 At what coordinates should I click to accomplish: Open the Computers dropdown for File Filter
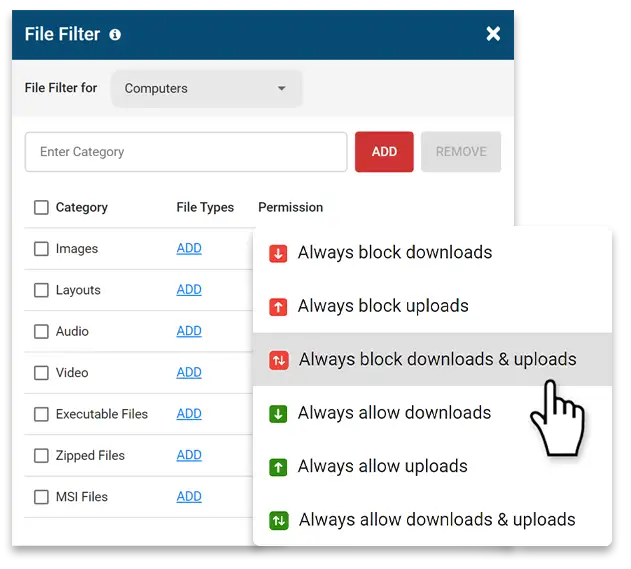click(x=206, y=89)
